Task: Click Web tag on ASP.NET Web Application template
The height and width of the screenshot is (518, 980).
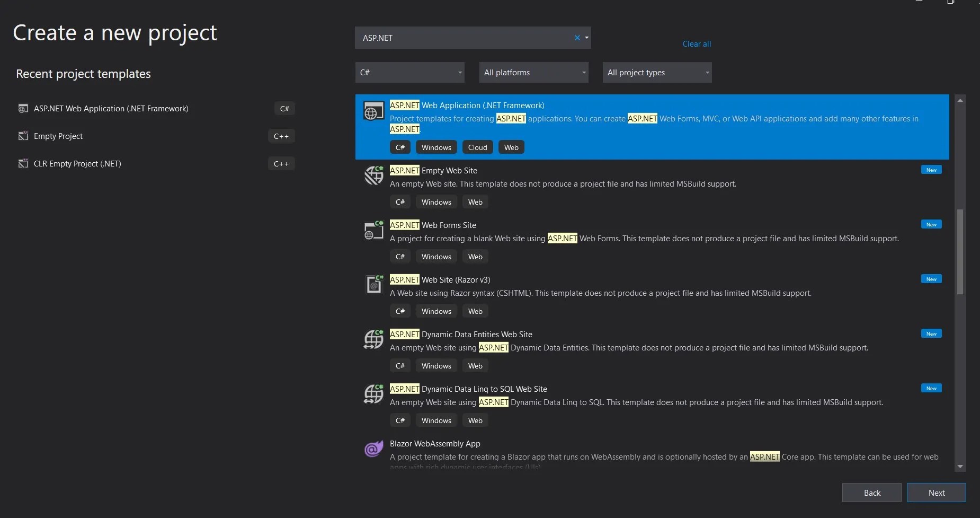Action: pos(511,147)
